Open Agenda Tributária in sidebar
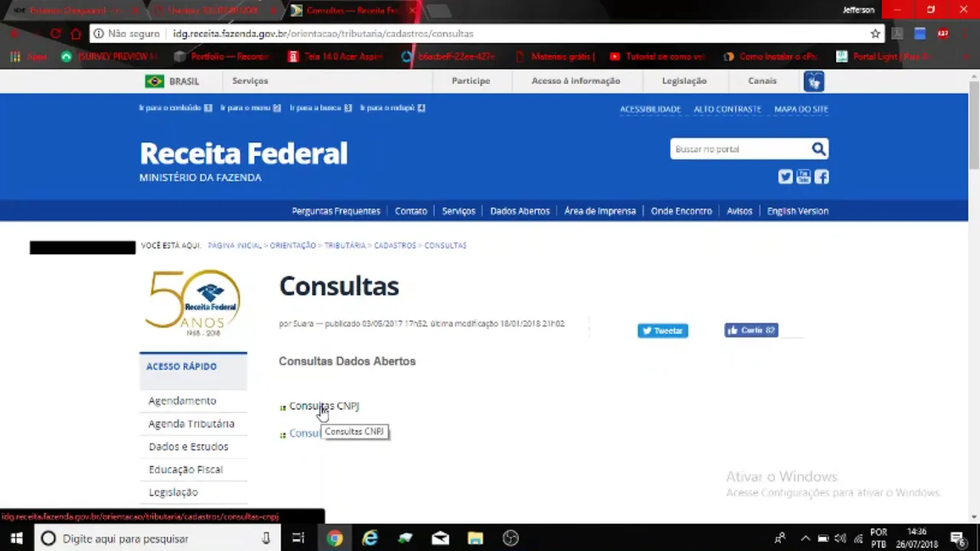This screenshot has height=551, width=980. pyautogui.click(x=191, y=424)
